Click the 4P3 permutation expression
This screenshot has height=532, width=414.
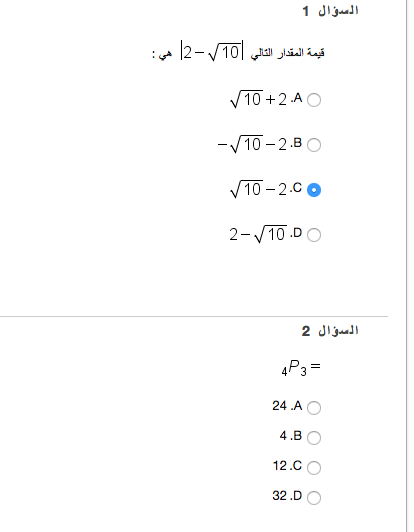pos(301,368)
